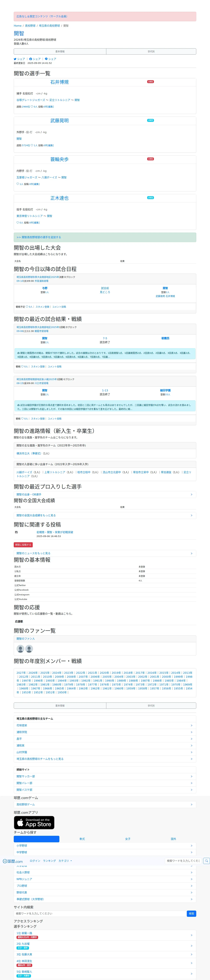The width and height of the screenshot is (210, 980).
Task: Open 開智サッカー部 sister site
Action: [105, 776]
